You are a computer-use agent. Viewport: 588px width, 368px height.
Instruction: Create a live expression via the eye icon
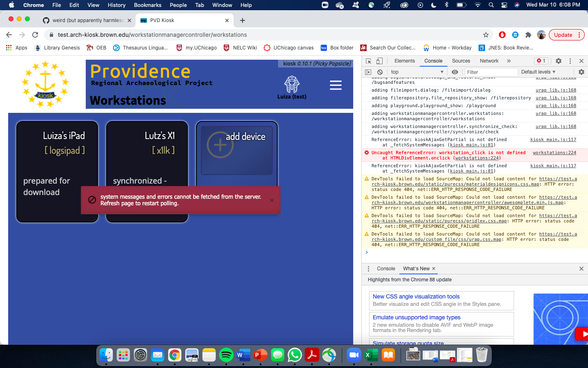[x=454, y=72]
